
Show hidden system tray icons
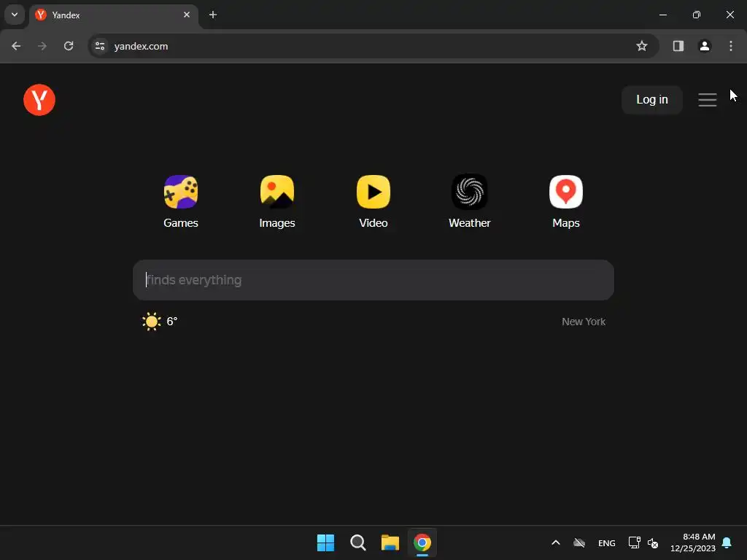555,542
